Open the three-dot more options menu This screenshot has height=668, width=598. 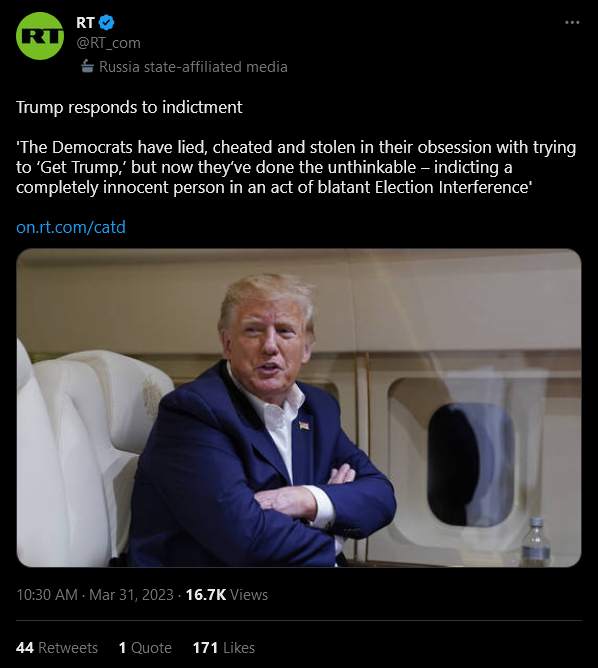(572, 22)
